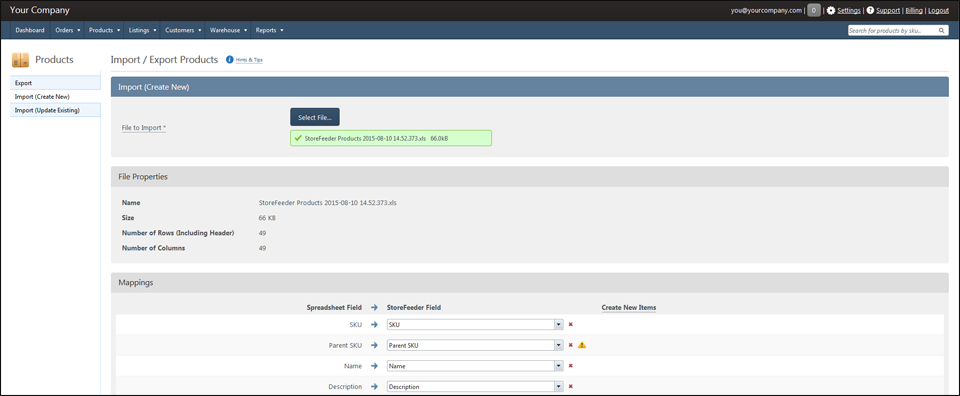Click the StoreFeeder Field column header

414,307
